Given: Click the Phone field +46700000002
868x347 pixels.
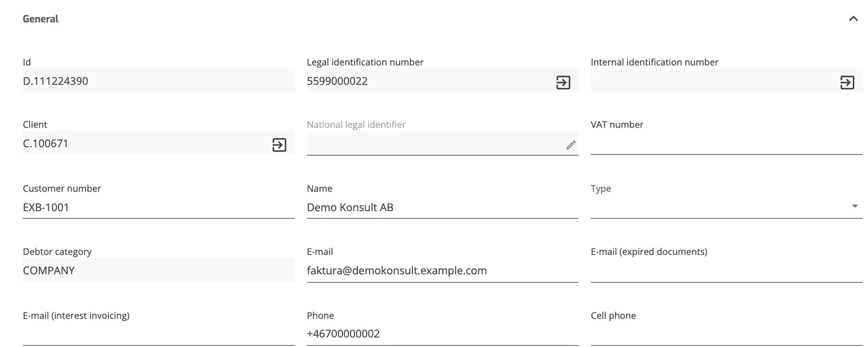Looking at the screenshot, I should tap(442, 334).
